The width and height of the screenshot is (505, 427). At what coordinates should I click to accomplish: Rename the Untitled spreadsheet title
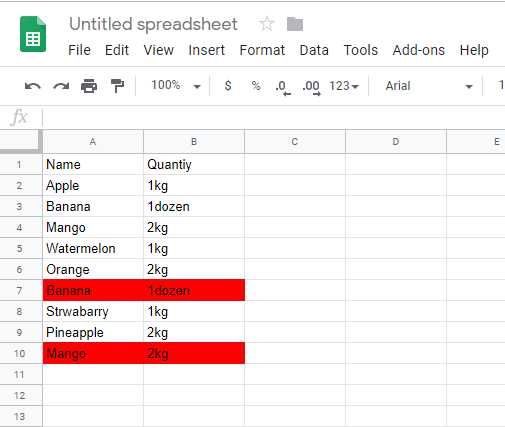pos(153,24)
